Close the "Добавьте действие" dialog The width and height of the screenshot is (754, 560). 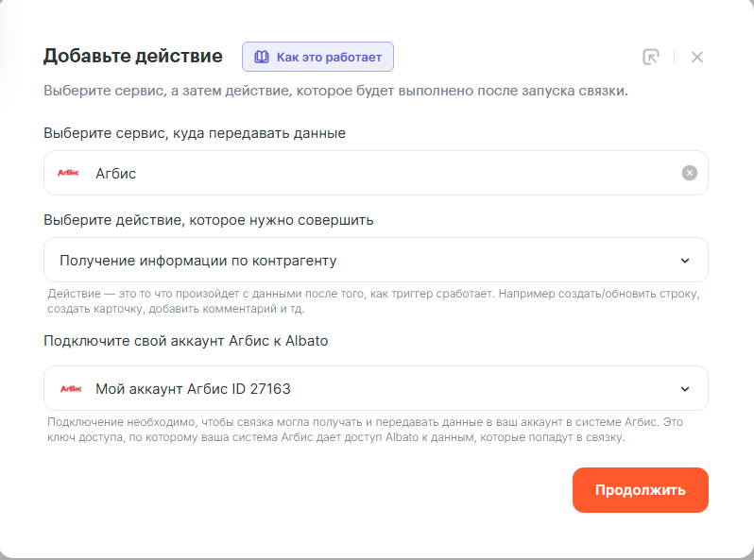pos(697,57)
